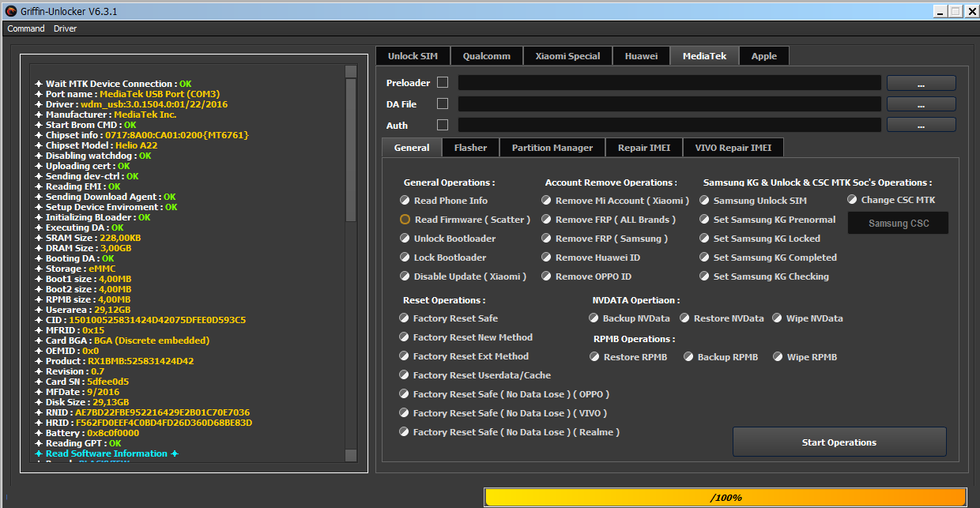The image size is (980, 508).
Task: Click the Auth path field
Action: [x=669, y=125]
